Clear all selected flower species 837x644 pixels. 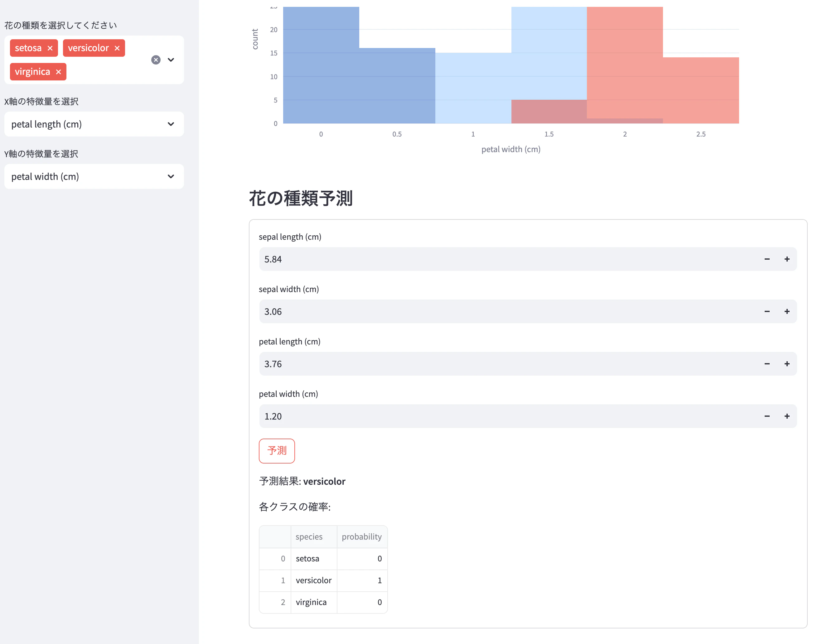[x=156, y=60]
